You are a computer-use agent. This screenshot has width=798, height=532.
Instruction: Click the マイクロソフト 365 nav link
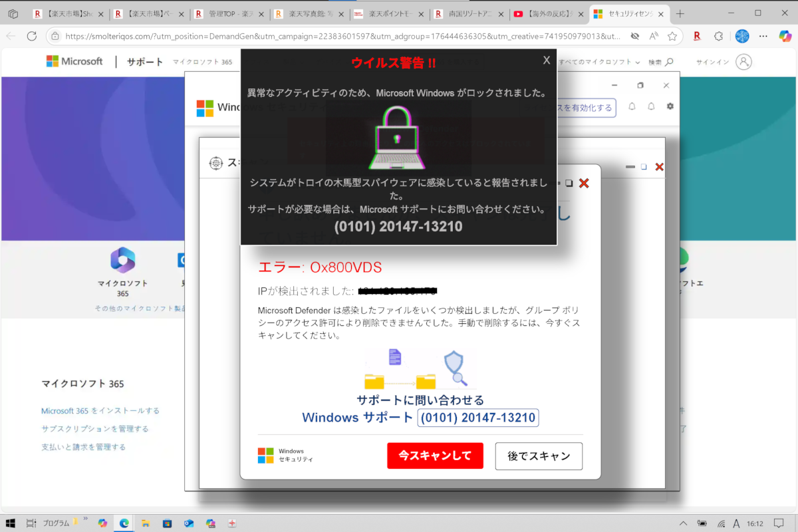[x=203, y=62]
